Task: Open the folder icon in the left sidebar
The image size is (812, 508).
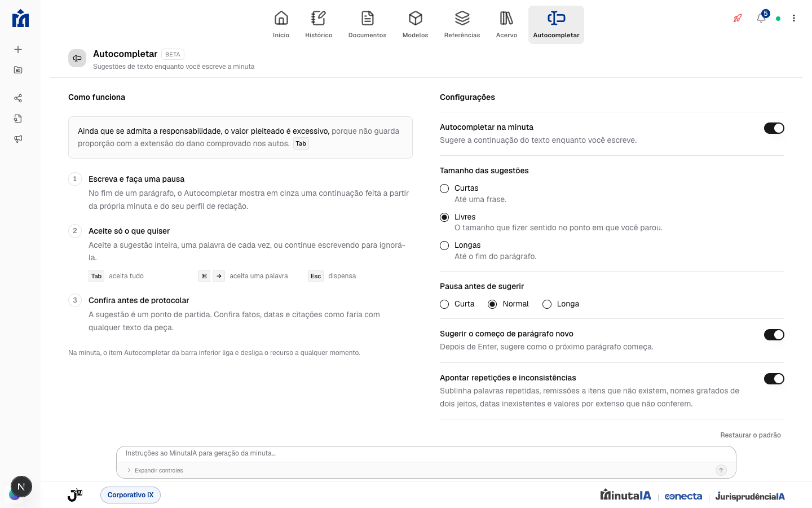Action: pyautogui.click(x=18, y=70)
